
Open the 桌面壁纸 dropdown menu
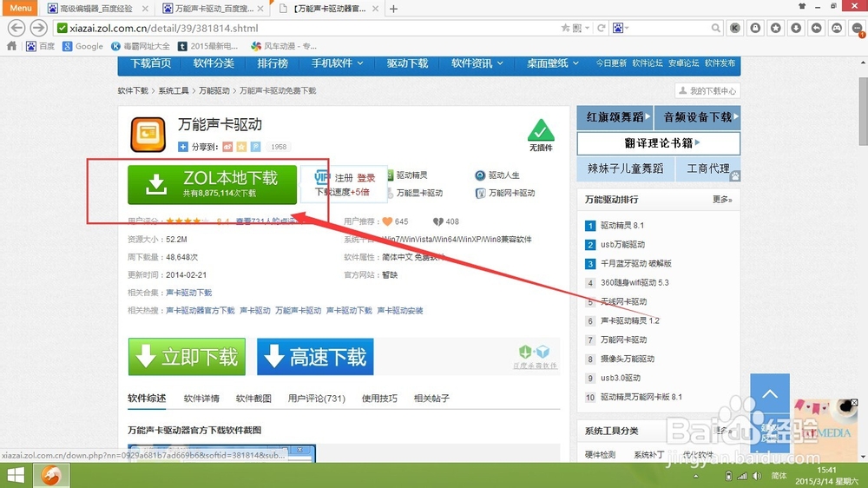[x=552, y=63]
